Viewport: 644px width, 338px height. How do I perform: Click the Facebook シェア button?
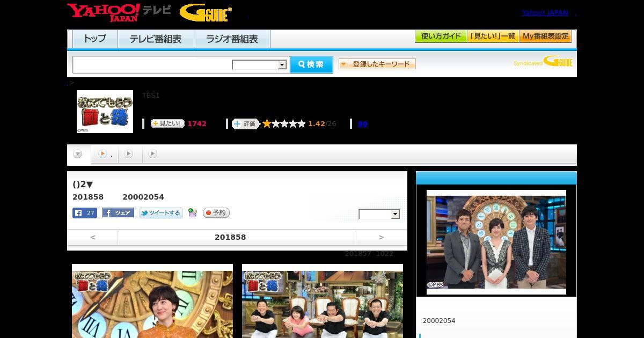118,213
